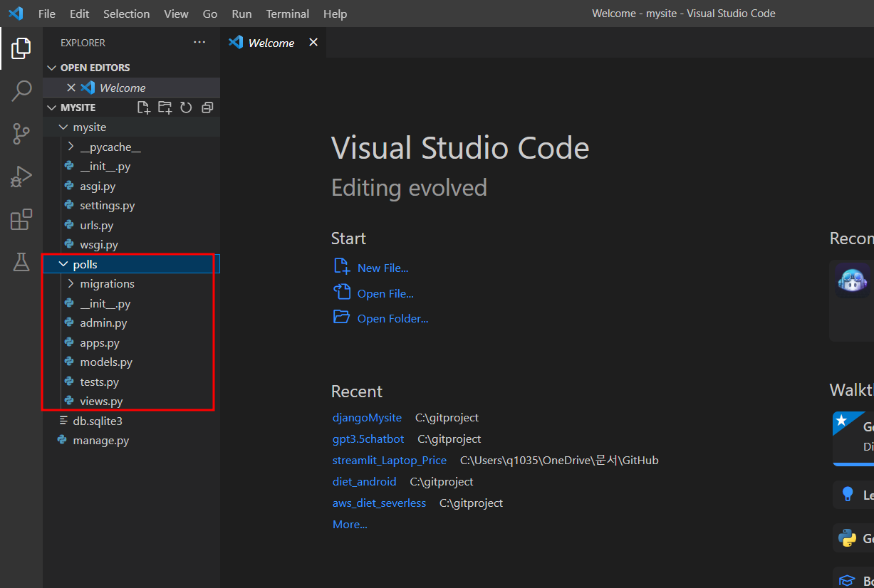This screenshot has width=874, height=588.
Task: Click the Python icon beside manage.py
Action: point(63,440)
